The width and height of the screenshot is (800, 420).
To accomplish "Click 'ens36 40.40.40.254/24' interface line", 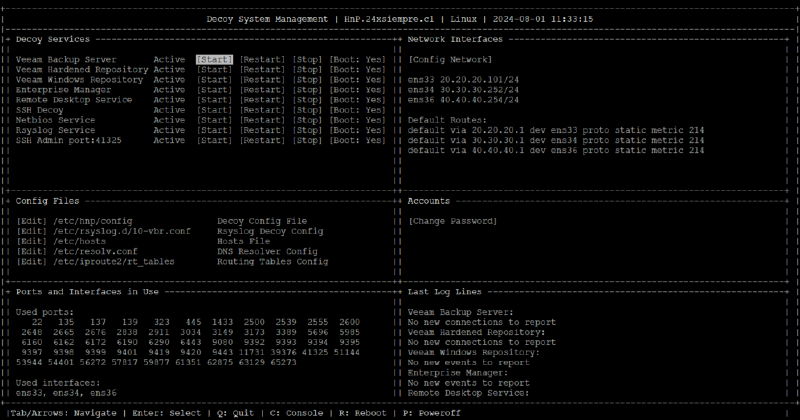I will 463,100.
